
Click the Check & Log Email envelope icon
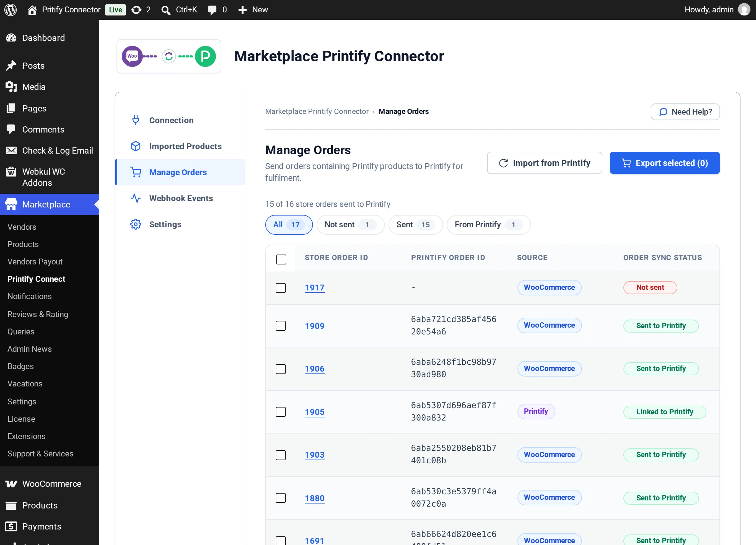coord(11,150)
